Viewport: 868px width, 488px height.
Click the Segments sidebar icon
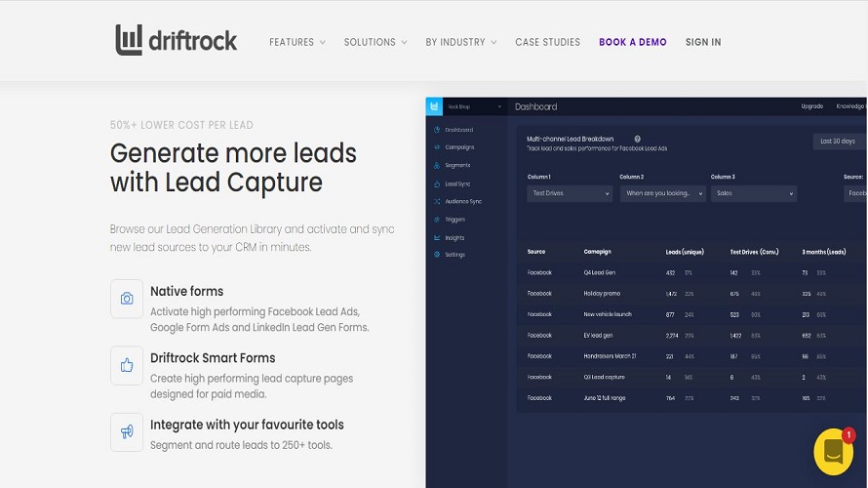[437, 165]
